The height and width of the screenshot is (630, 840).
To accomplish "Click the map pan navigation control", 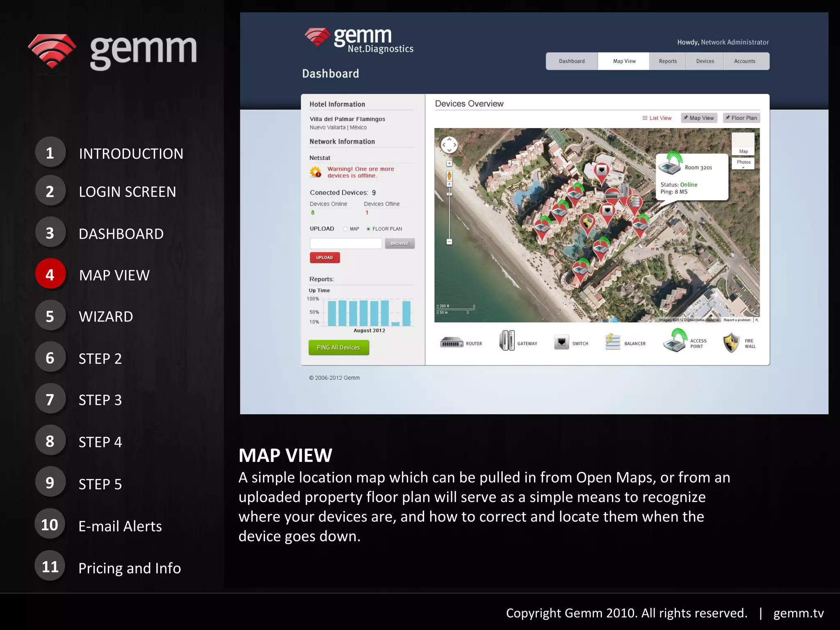I will (449, 145).
